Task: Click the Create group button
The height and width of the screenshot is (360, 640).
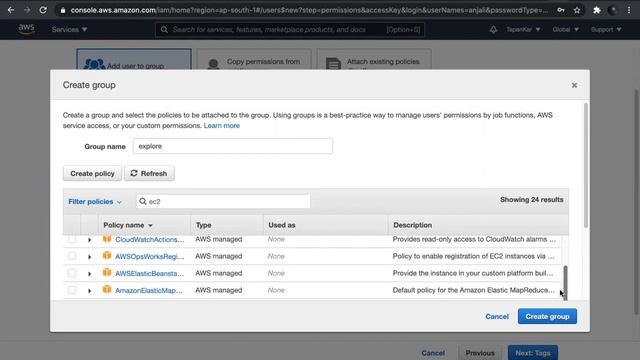Action: pyautogui.click(x=547, y=316)
